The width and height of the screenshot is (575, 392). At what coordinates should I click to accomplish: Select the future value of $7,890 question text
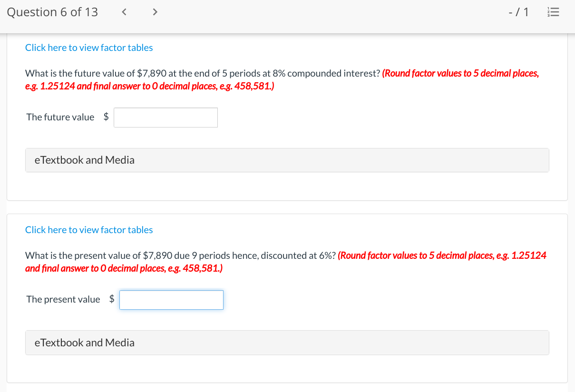click(203, 73)
